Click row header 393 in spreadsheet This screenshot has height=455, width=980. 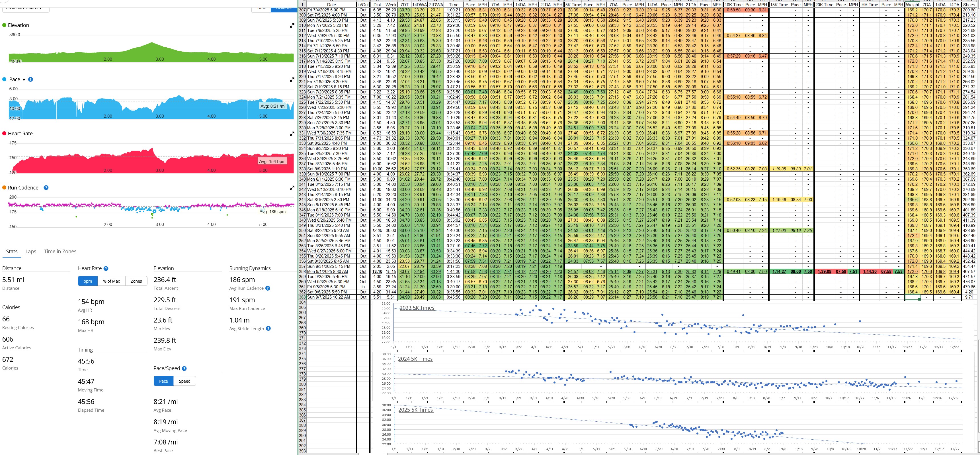coord(302,451)
